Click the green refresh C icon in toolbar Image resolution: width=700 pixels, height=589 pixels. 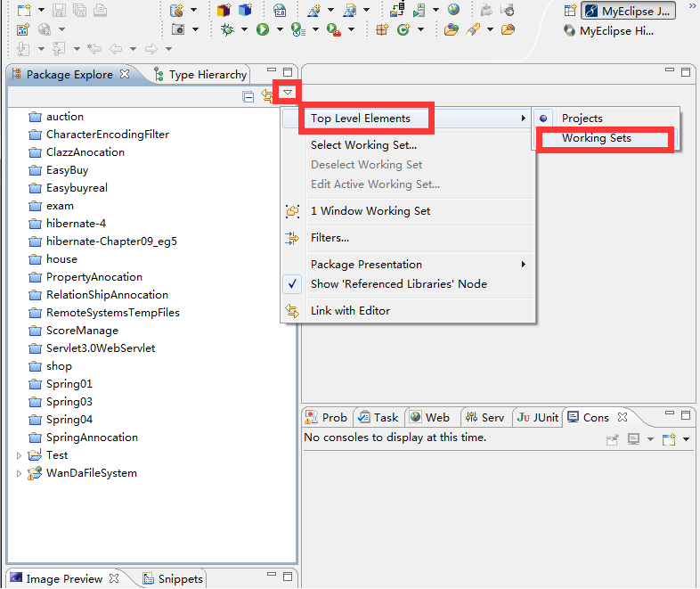pos(403,29)
